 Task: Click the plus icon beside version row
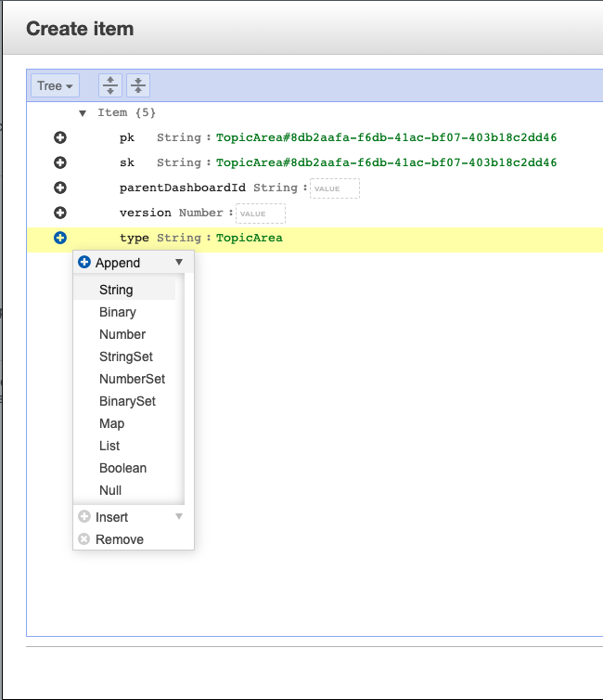click(x=60, y=213)
